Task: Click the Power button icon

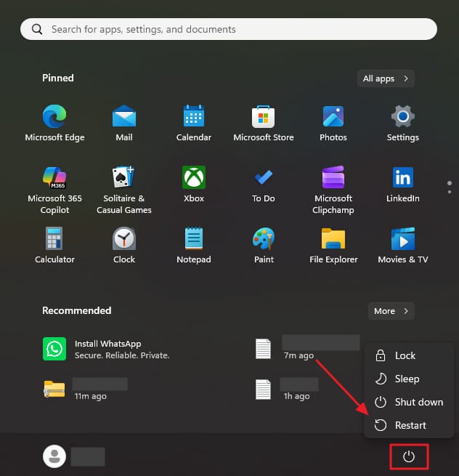Action: tap(409, 456)
